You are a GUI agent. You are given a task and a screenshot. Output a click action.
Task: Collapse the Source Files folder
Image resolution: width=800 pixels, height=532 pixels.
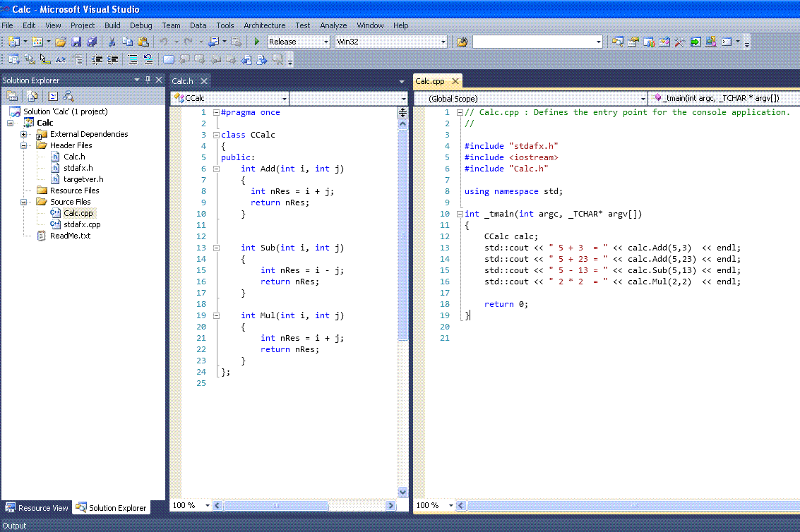[23, 202]
